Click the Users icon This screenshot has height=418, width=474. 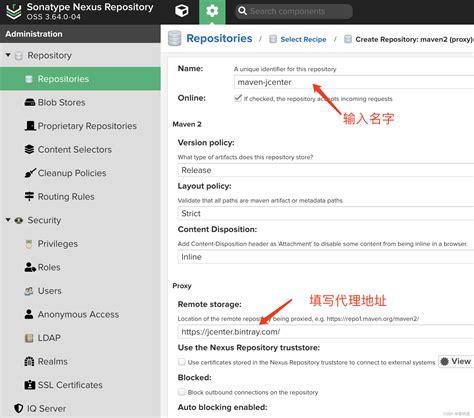tap(29, 291)
